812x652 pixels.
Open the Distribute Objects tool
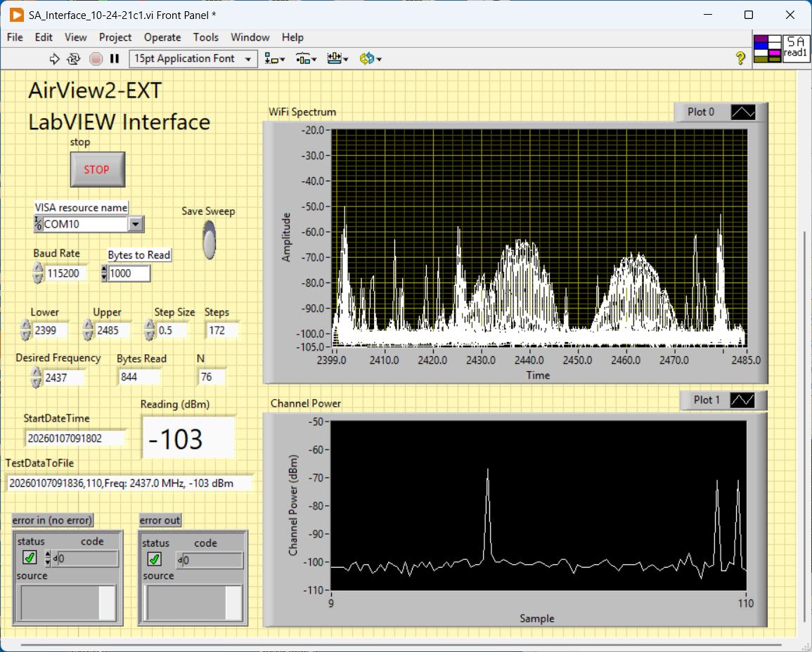[x=306, y=59]
